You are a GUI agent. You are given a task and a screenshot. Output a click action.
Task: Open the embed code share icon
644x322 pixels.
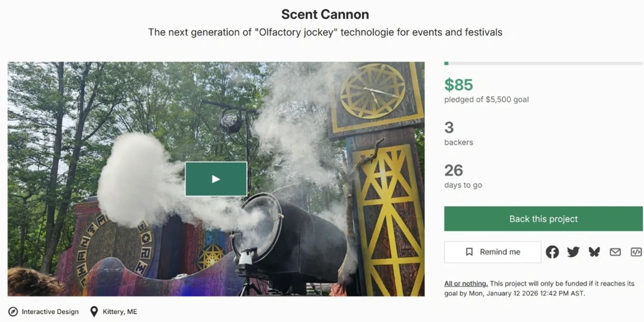[x=635, y=252]
